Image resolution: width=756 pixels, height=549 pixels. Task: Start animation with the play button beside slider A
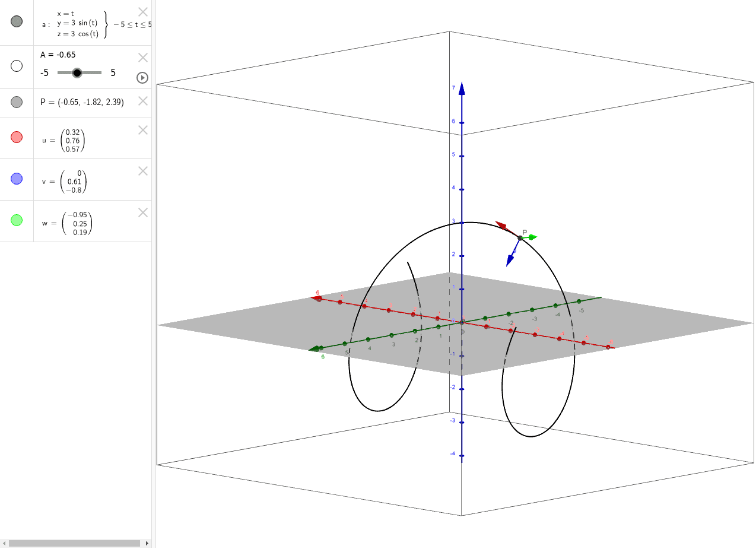pyautogui.click(x=142, y=78)
